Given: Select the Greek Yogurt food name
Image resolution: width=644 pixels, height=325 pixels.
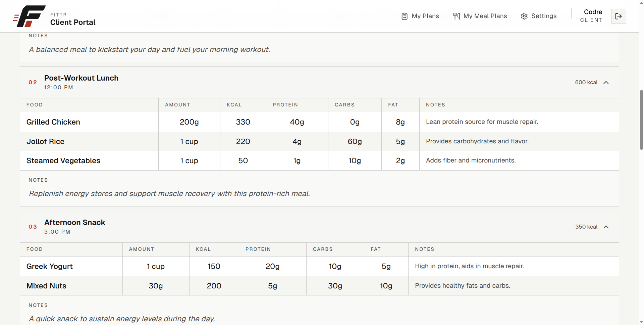Looking at the screenshot, I should click(49, 266).
